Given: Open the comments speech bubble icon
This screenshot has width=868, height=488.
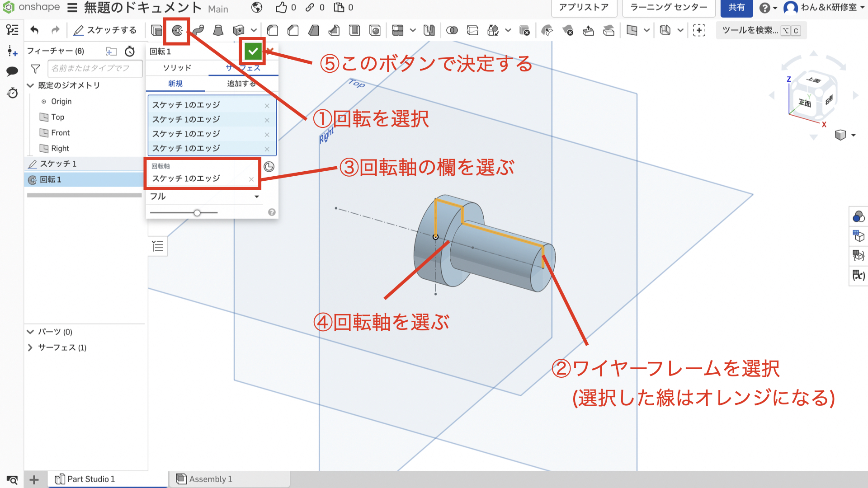Looking at the screenshot, I should click(12, 71).
